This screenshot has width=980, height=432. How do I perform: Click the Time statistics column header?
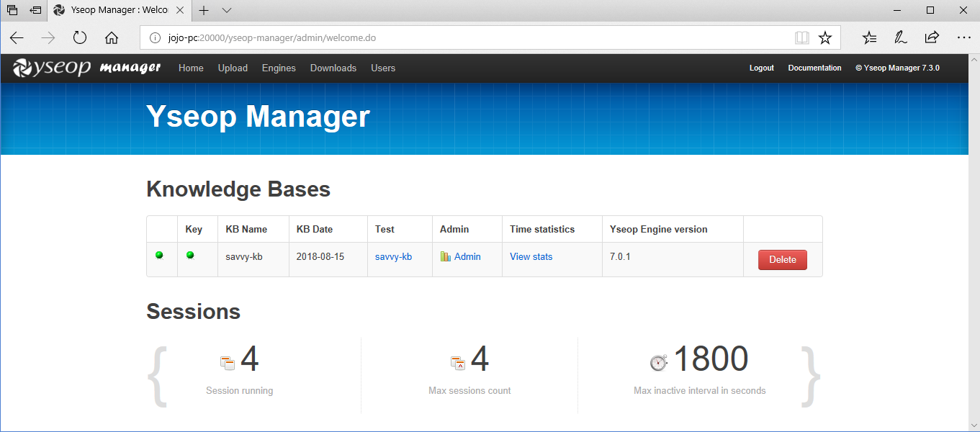click(x=542, y=229)
